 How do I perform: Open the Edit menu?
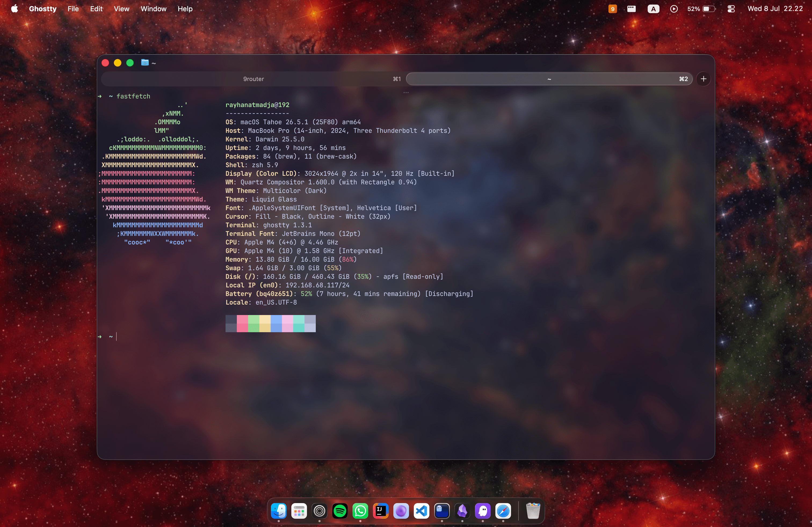click(96, 9)
